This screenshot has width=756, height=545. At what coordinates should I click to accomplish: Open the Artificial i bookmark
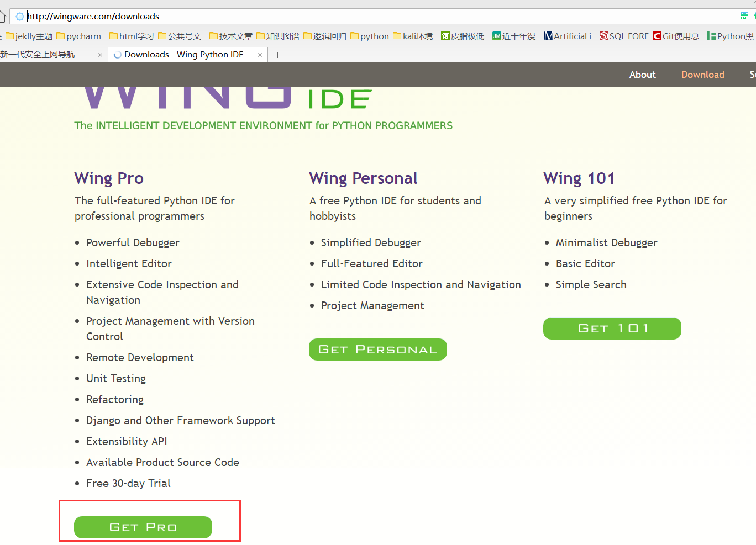(x=568, y=36)
